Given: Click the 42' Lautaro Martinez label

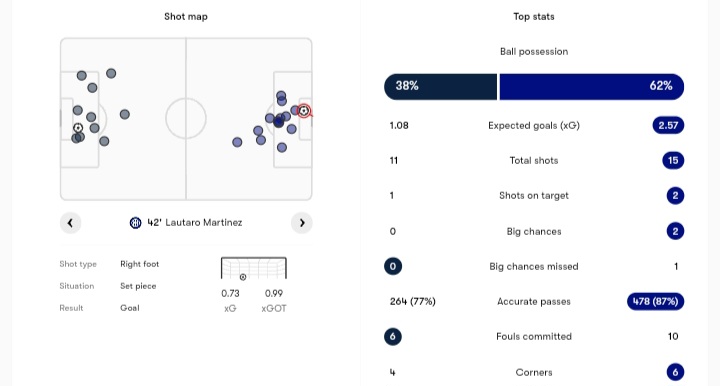Looking at the screenshot, I should [x=195, y=223].
